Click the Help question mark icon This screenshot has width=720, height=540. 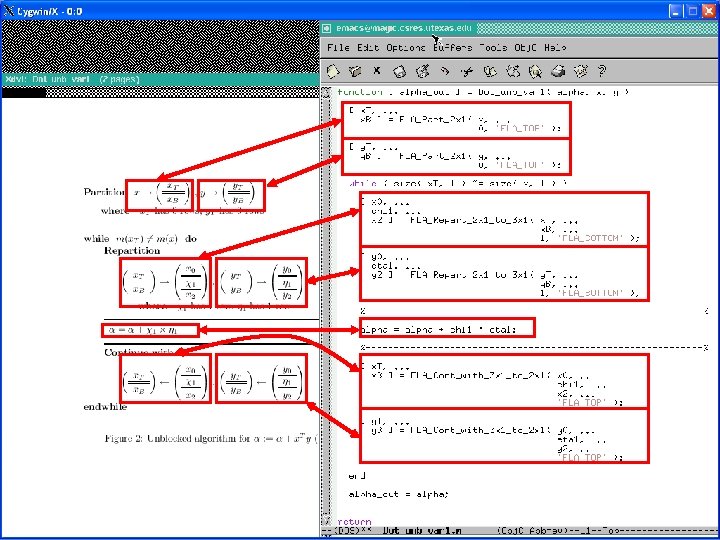coord(602,71)
